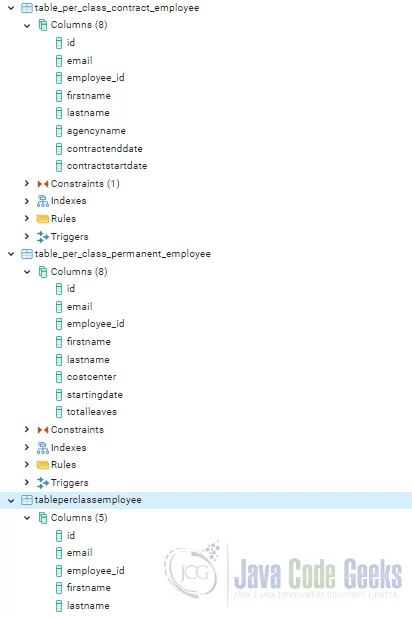The width and height of the screenshot is (412, 617).
Task: Select firstname column in tableperclassemployee
Action: pyautogui.click(x=89, y=588)
